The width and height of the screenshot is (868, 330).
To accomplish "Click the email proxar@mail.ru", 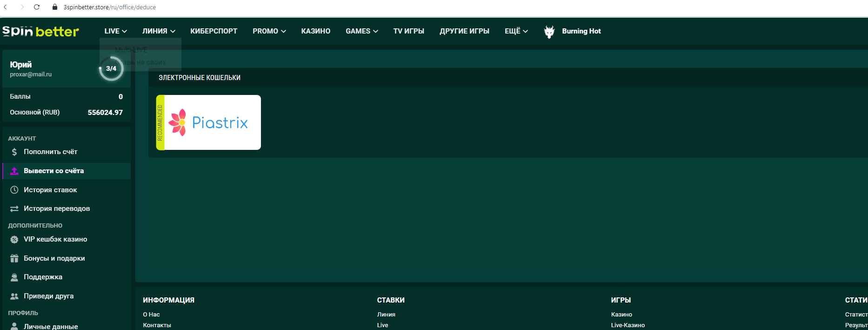I will [x=31, y=74].
